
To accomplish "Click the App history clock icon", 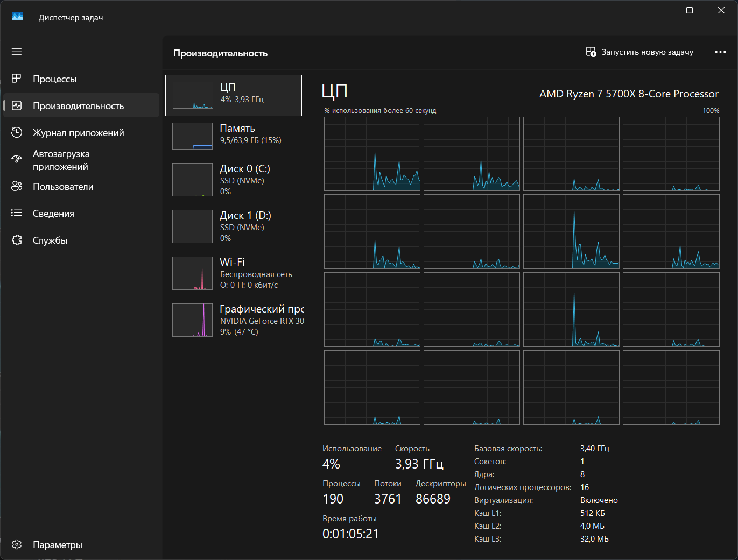I will coord(17,132).
